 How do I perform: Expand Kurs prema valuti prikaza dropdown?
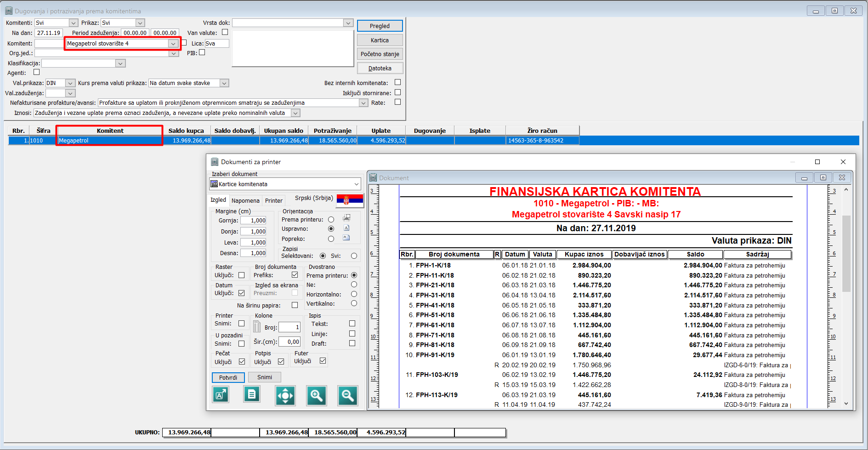click(x=224, y=83)
